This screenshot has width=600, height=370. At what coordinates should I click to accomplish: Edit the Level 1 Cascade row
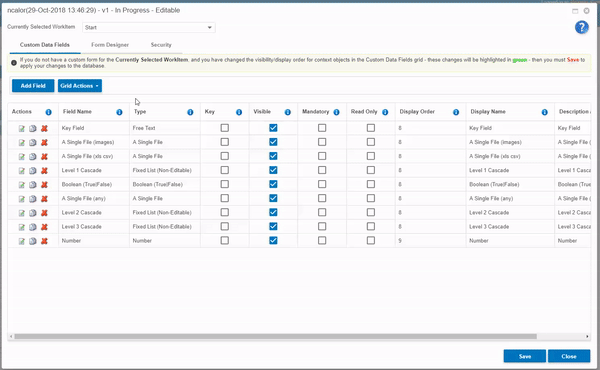tap(21, 171)
